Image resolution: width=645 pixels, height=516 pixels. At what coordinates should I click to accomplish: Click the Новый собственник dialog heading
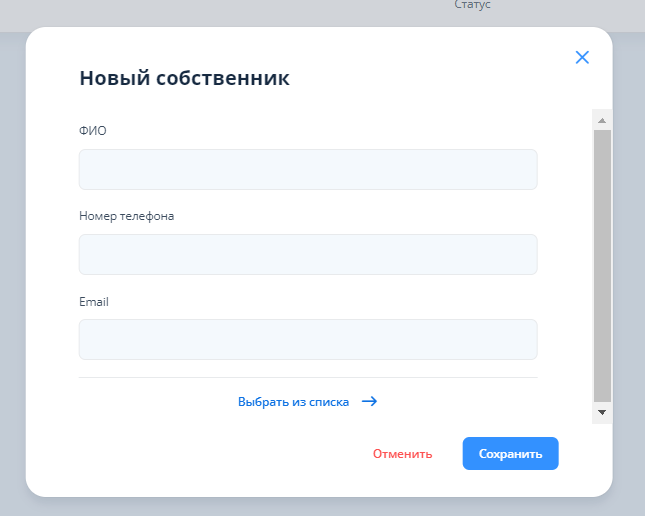[184, 78]
